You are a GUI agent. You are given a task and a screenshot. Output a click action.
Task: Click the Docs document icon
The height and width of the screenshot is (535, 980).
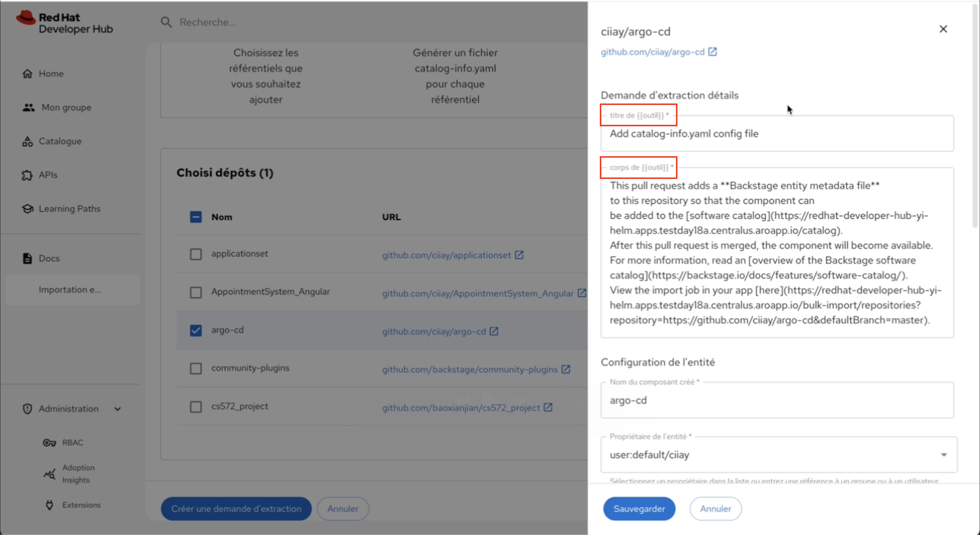27,259
